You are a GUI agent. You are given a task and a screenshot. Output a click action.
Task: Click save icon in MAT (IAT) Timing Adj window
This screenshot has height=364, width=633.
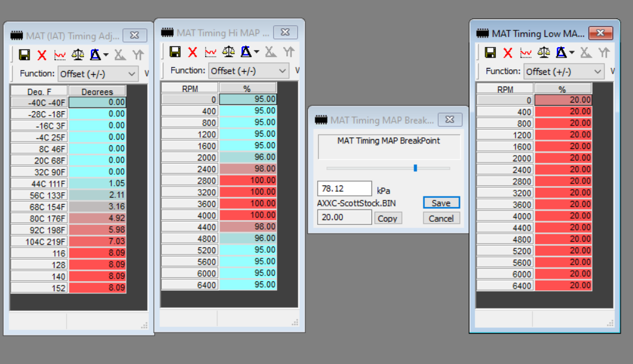point(25,55)
